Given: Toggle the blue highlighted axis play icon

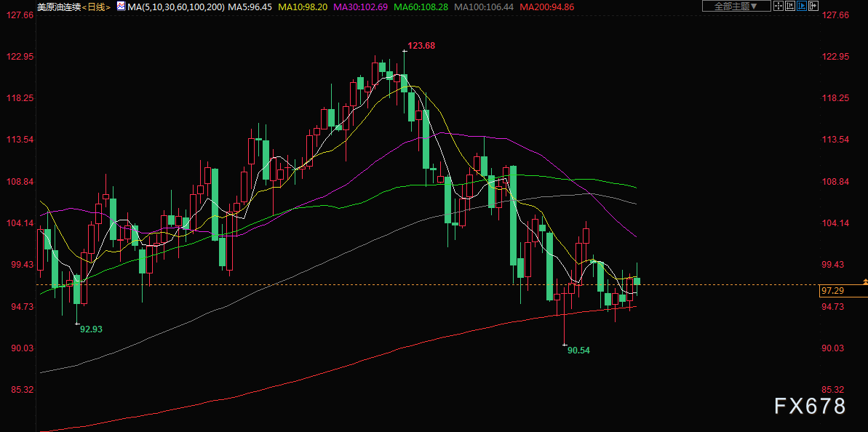Looking at the screenshot, I should (801, 6).
